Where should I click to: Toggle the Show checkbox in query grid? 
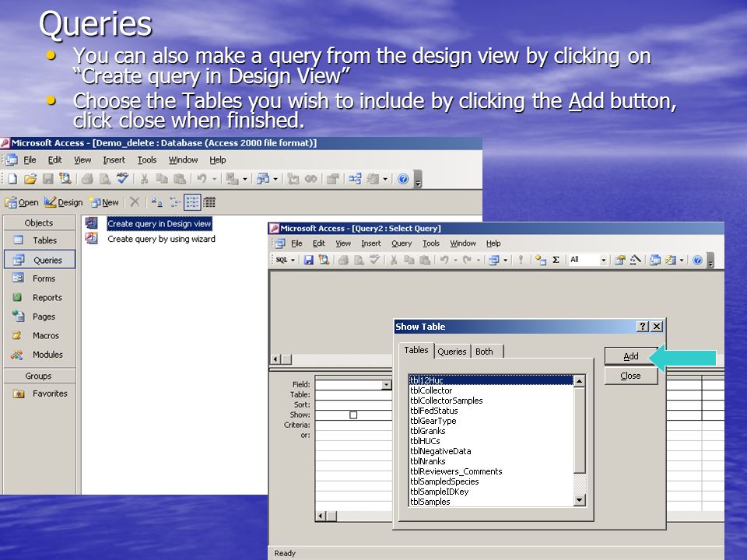coord(353,415)
